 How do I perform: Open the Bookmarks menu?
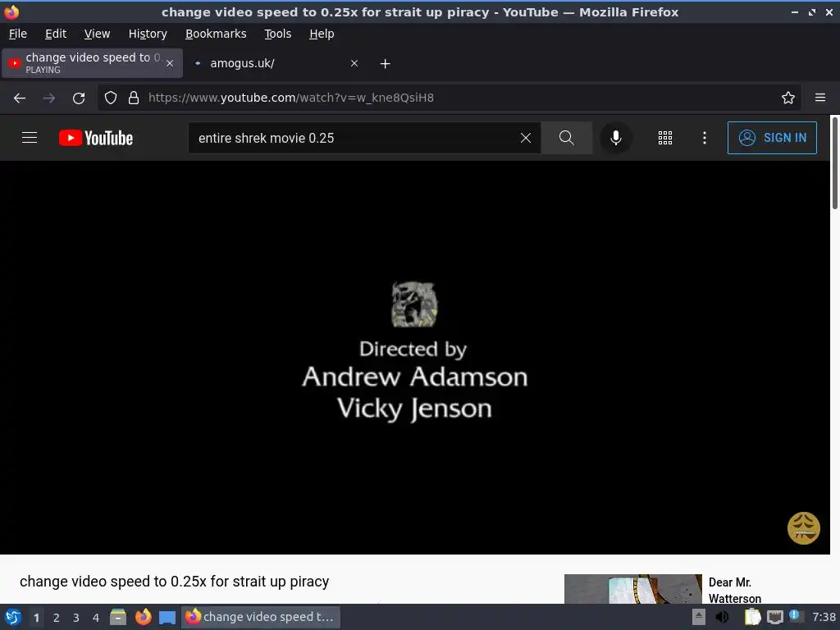[216, 34]
